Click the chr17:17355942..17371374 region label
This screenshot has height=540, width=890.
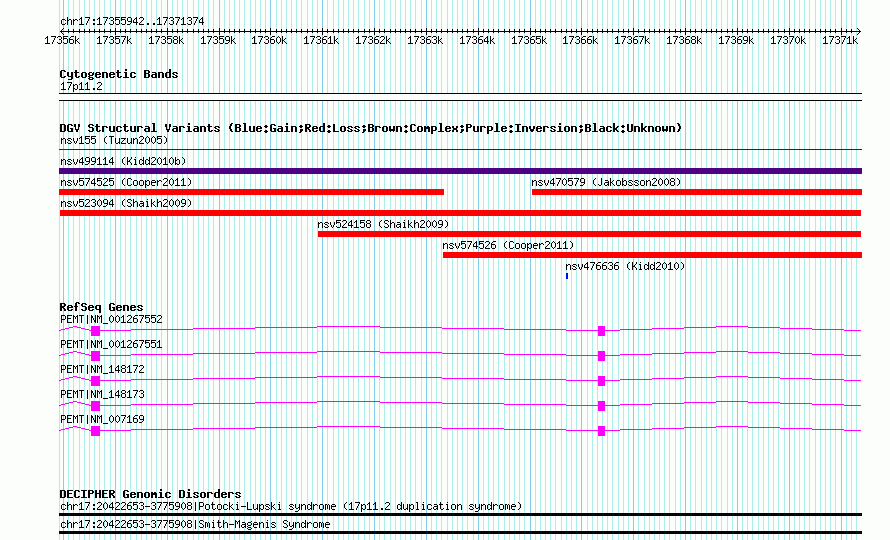click(x=132, y=21)
